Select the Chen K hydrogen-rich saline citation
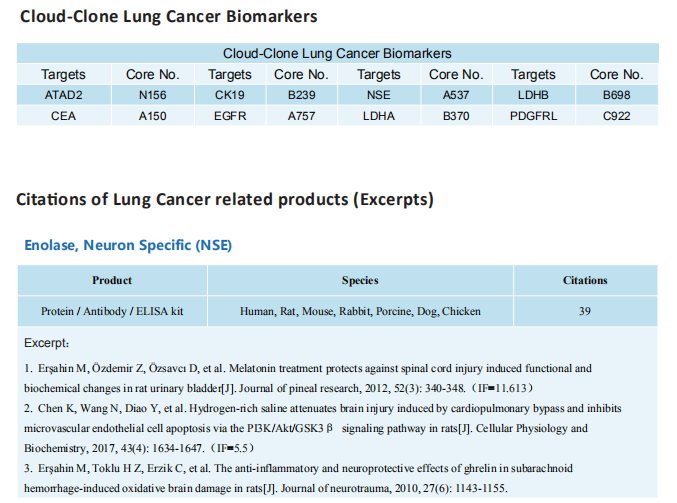677x503 pixels. point(323,428)
